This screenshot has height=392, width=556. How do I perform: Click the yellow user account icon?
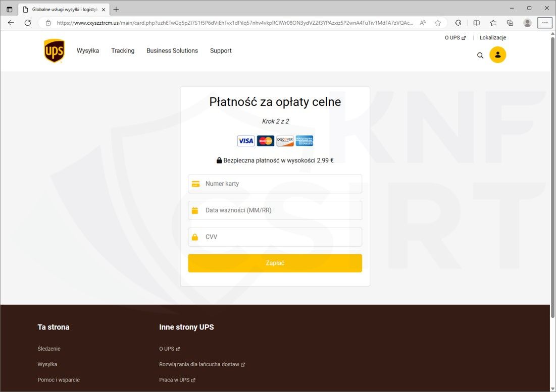click(x=497, y=55)
